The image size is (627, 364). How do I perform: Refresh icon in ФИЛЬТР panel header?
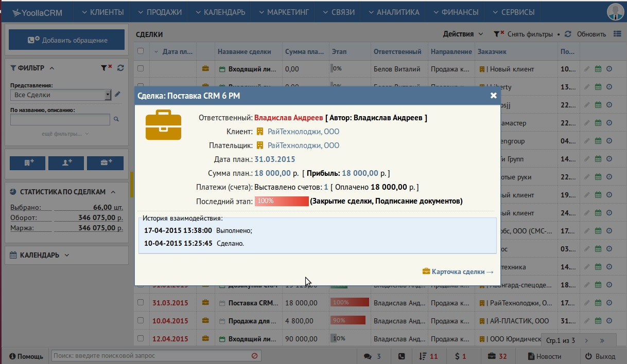[x=120, y=68]
